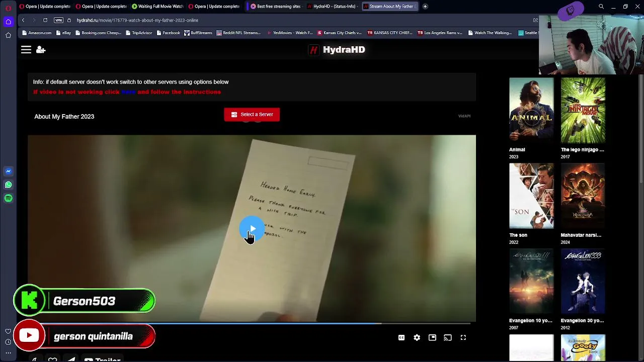This screenshot has height=362, width=644.
Task: Click the 'Animal' movie title text
Action: click(517, 150)
